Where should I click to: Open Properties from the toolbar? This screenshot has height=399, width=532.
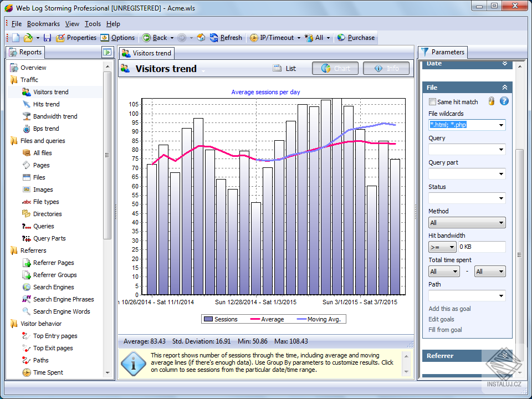point(76,38)
